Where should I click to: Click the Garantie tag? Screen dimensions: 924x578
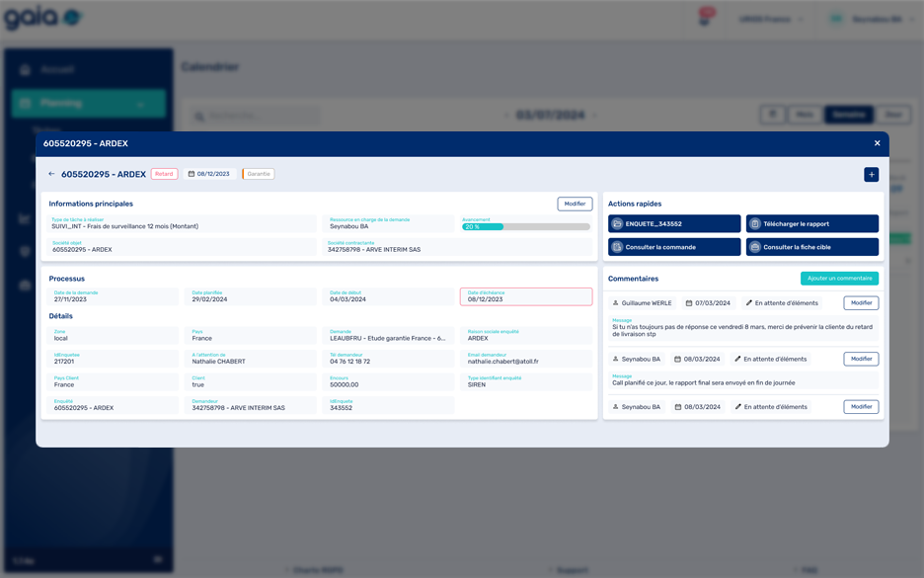coord(258,174)
